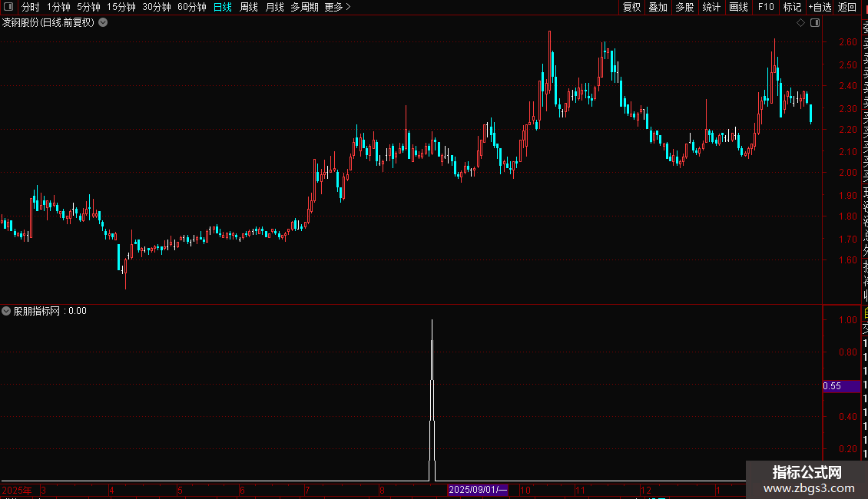Open the 统计 statistics tool

711,7
